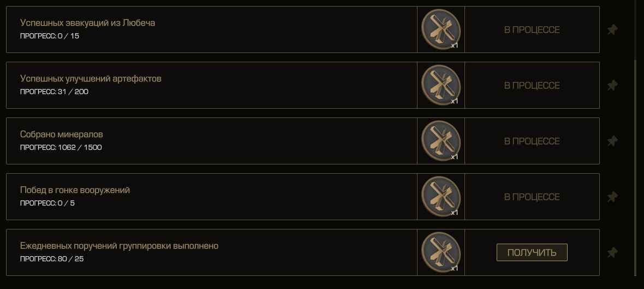This screenshot has height=289, width=644.
Task: Open Успешных улучшений артефактов task title
Action: coord(91,79)
